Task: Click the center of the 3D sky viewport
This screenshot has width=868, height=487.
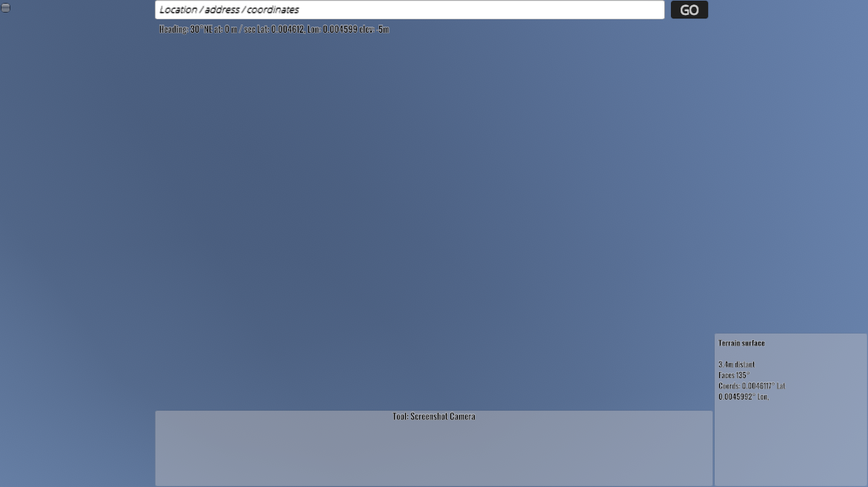Action: [434, 222]
